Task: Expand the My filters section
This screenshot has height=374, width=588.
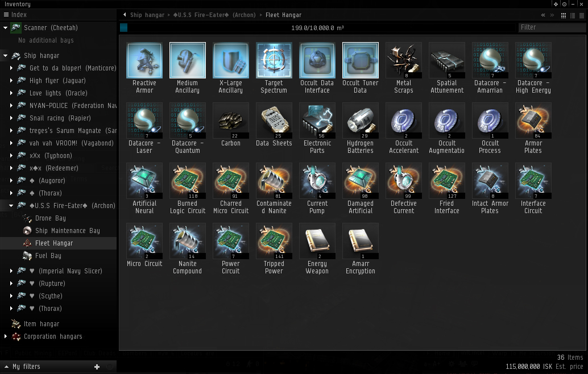Action: pos(6,367)
